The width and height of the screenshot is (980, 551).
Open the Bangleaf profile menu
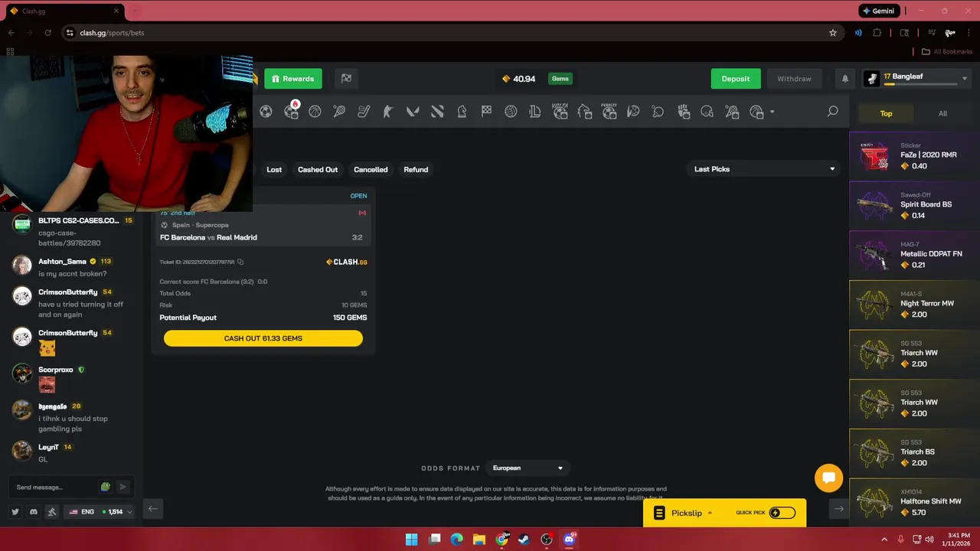click(916, 79)
